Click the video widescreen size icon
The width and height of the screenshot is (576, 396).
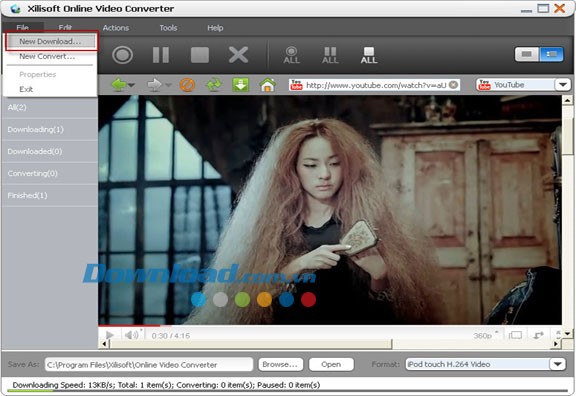click(515, 335)
